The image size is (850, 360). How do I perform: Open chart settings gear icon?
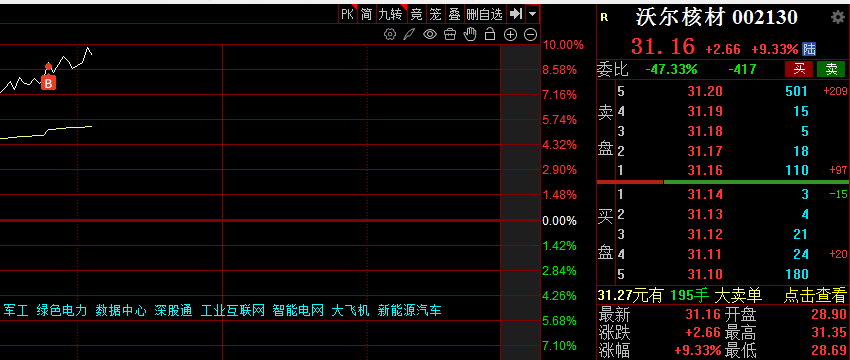pos(389,35)
